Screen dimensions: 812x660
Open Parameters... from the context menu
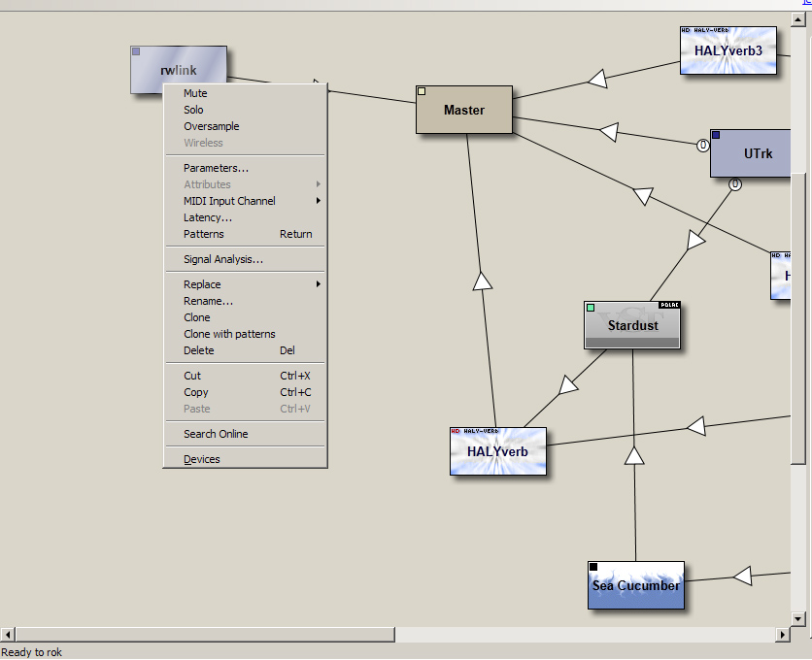tap(216, 168)
